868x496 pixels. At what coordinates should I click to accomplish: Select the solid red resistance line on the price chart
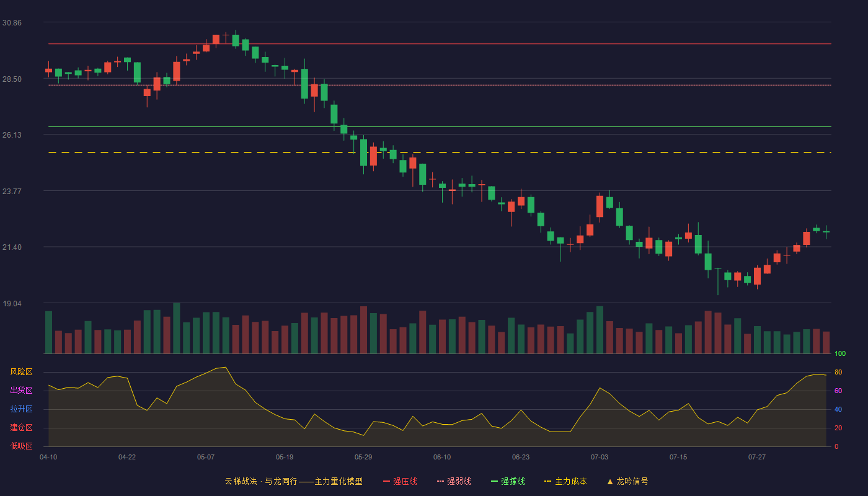coord(440,44)
